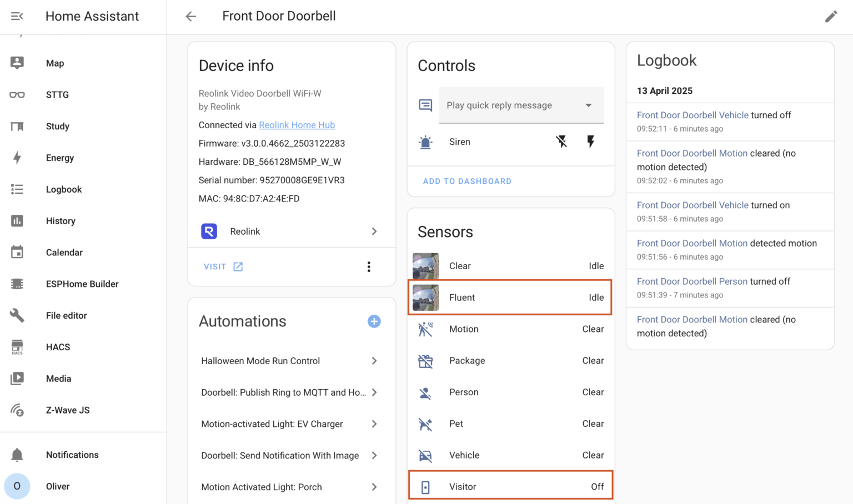This screenshot has width=853, height=504.
Task: Open HACS from the sidebar
Action: point(57,347)
